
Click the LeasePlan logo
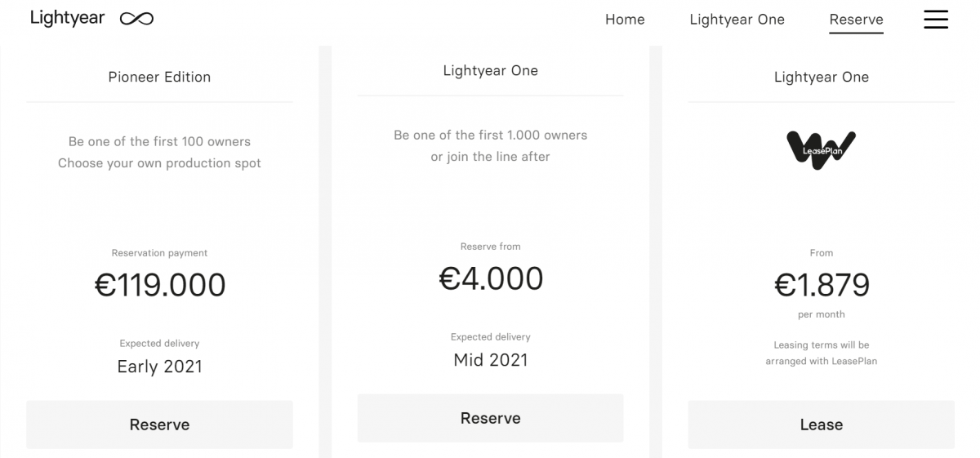click(821, 150)
